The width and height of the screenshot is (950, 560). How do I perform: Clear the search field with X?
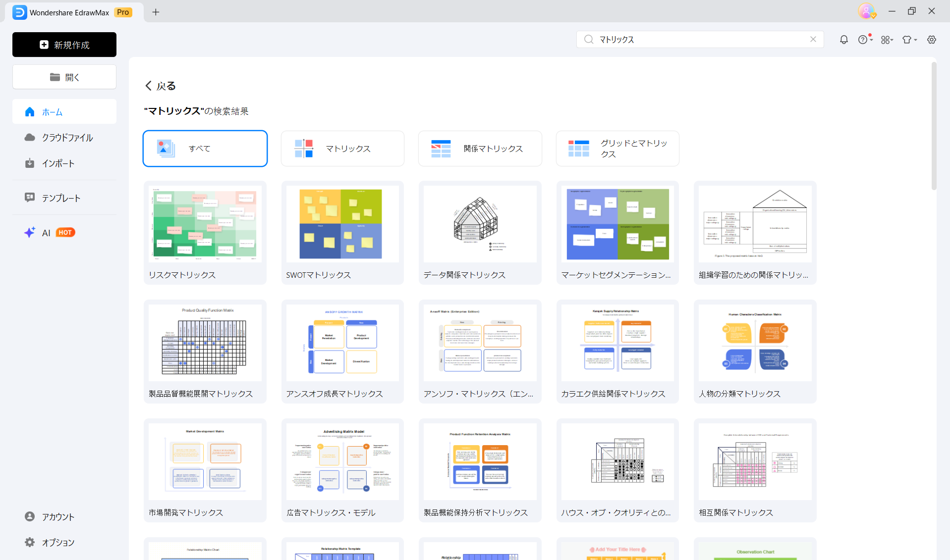813,39
